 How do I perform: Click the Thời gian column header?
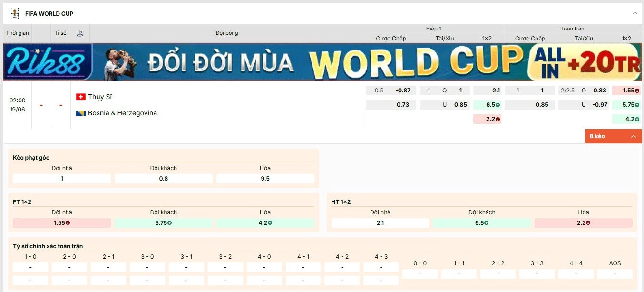click(x=18, y=33)
